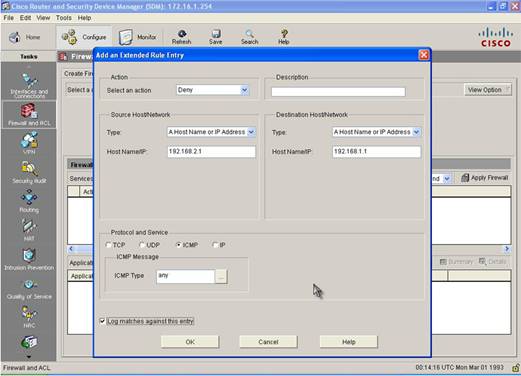
Task: Open Firewall and ACL task
Action: [x=29, y=114]
